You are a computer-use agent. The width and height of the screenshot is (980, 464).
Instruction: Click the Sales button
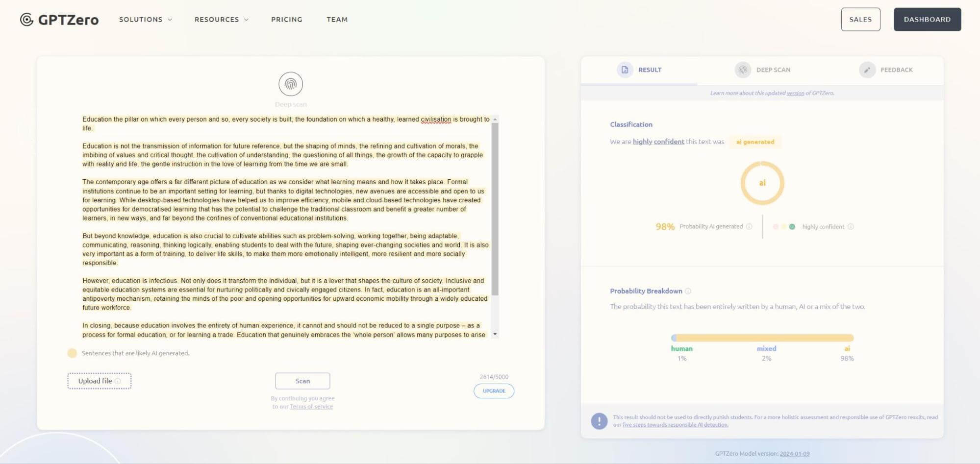click(x=860, y=20)
